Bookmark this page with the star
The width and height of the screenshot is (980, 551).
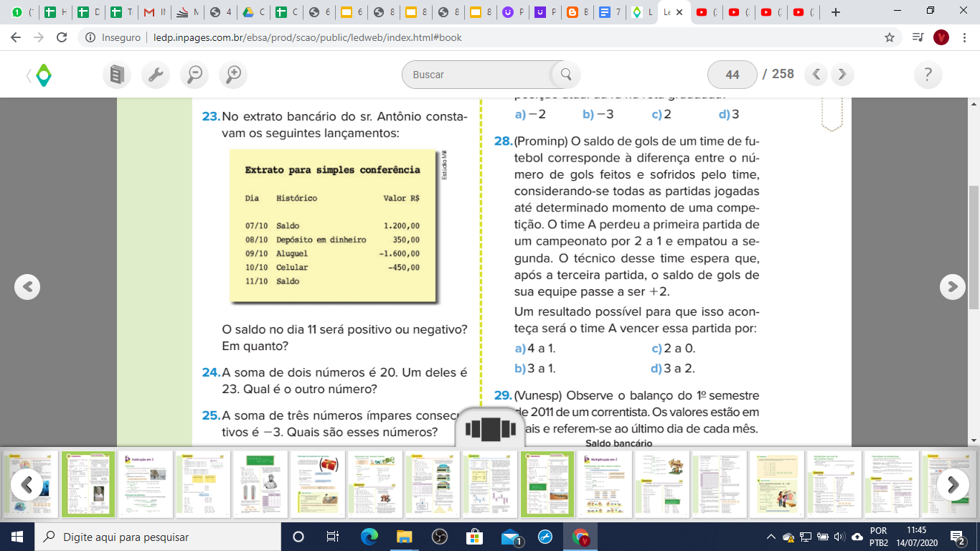coord(890,37)
